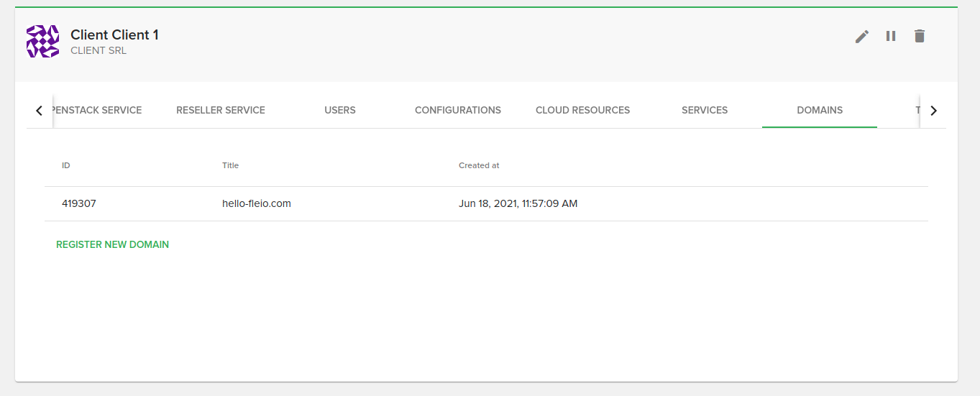The height and width of the screenshot is (396, 980).
Task: Select the Domains tab
Action: tap(820, 110)
